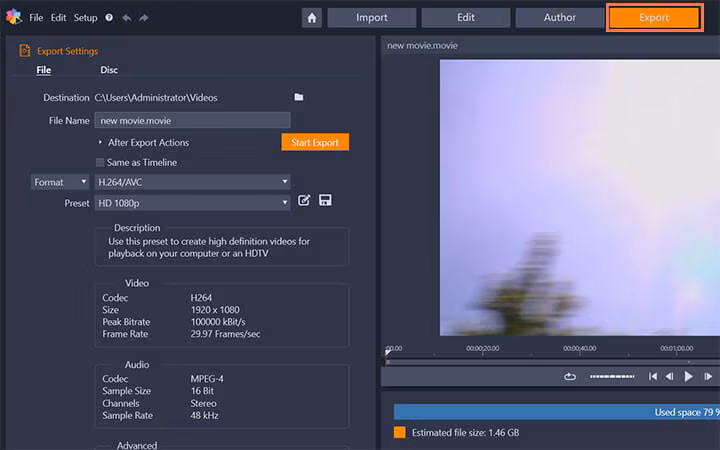This screenshot has height=450, width=720.
Task: Enable Same as Timeline checkbox
Action: (x=100, y=162)
